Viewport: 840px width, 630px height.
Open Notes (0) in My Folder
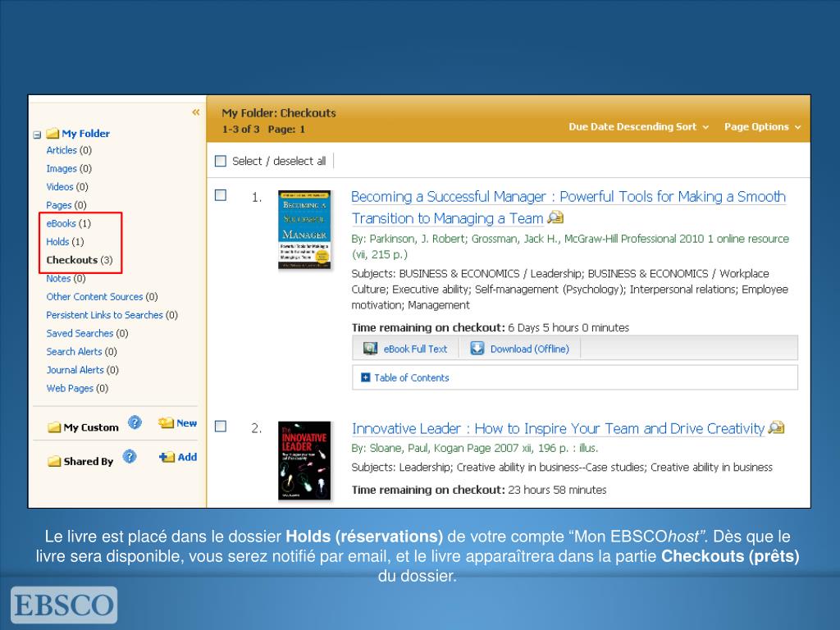(x=66, y=278)
